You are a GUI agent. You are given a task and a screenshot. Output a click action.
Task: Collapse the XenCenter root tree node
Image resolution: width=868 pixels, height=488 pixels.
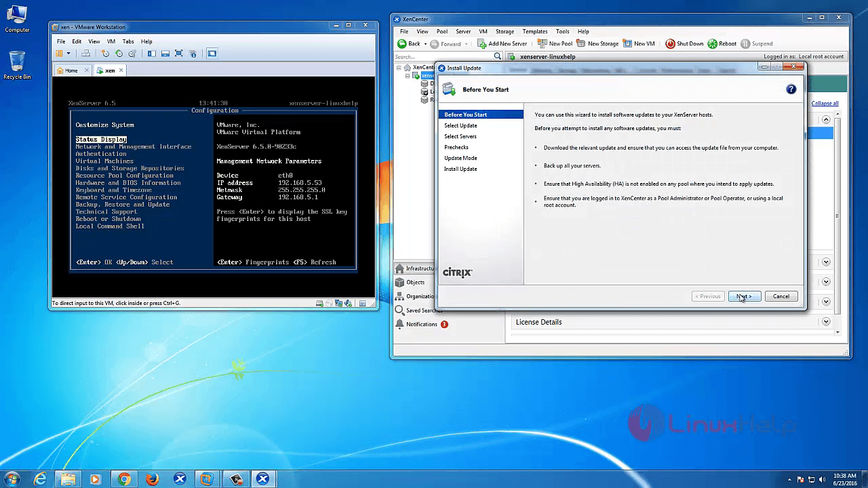[x=399, y=68]
